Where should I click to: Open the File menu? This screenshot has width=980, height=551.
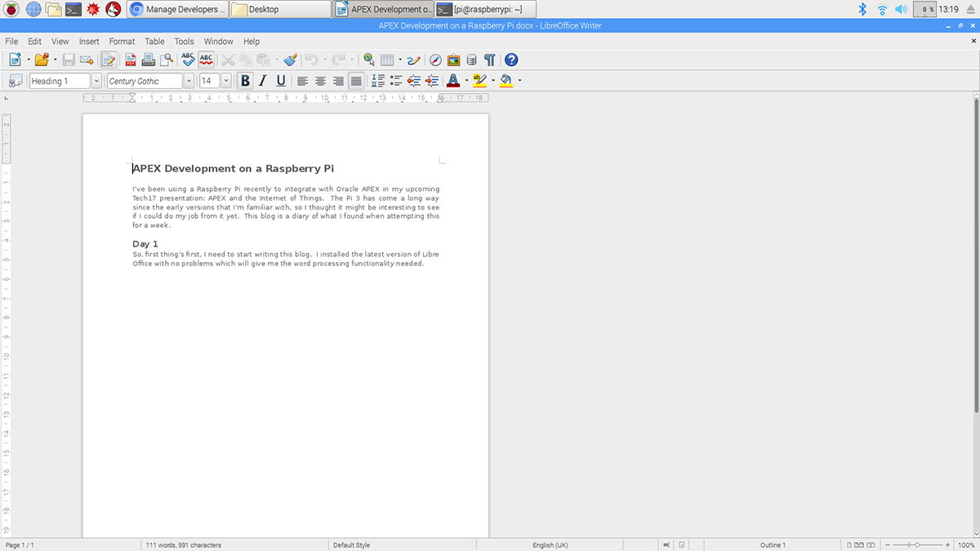(x=11, y=42)
